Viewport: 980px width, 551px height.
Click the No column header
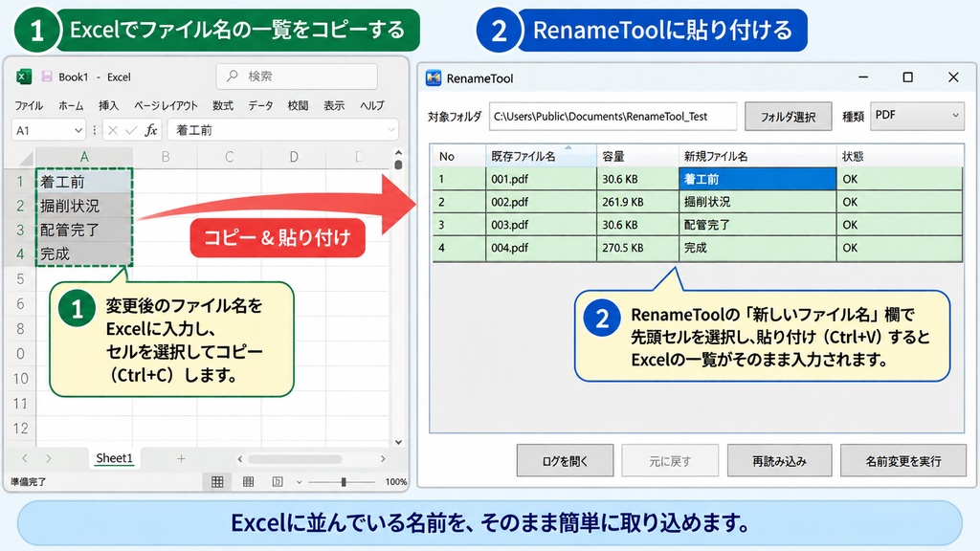click(x=458, y=156)
